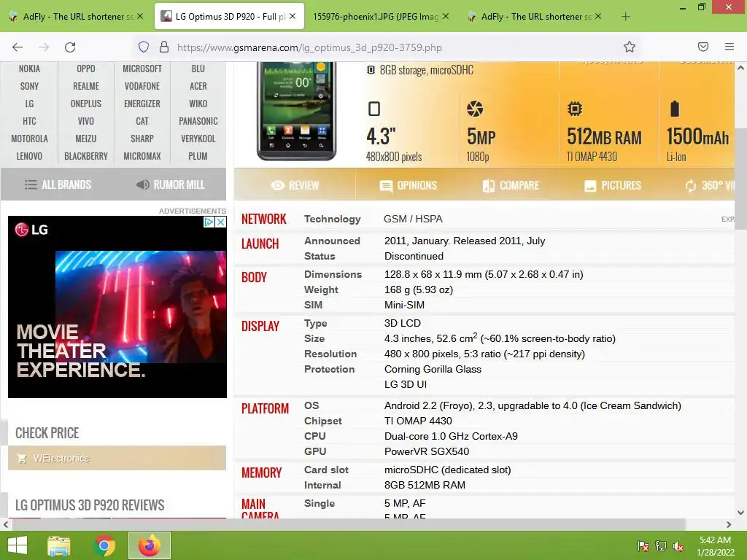Screen dimensions: 747x560
Task: Open the LG brand link
Action: [29, 104]
